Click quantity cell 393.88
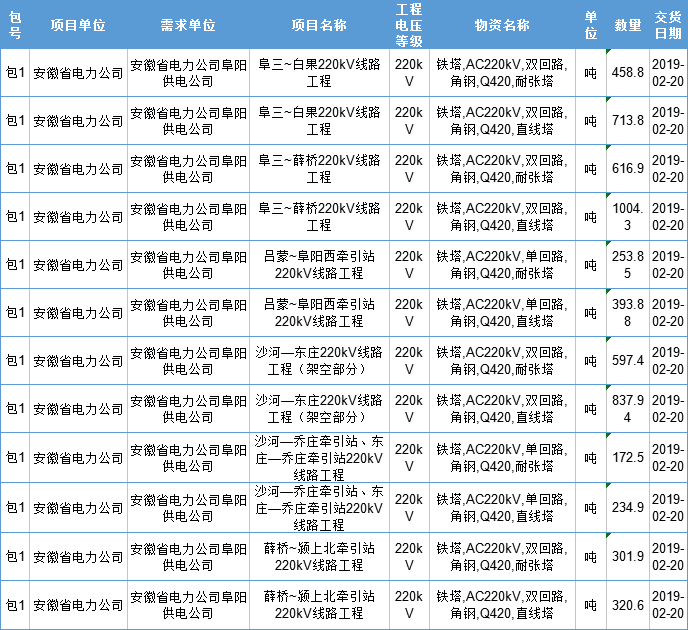 (628, 312)
